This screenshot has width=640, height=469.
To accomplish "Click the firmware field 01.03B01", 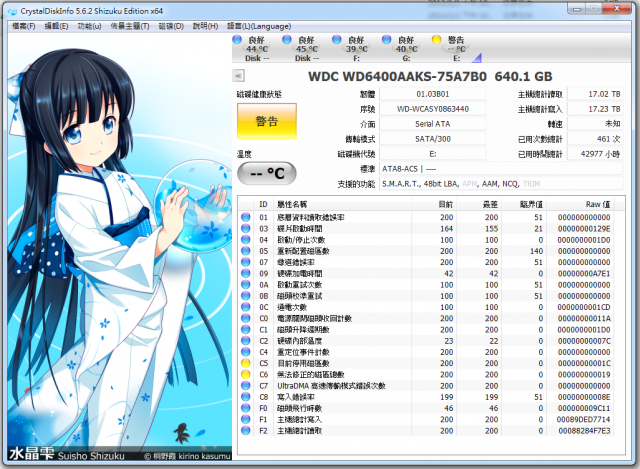I will pyautogui.click(x=433, y=94).
